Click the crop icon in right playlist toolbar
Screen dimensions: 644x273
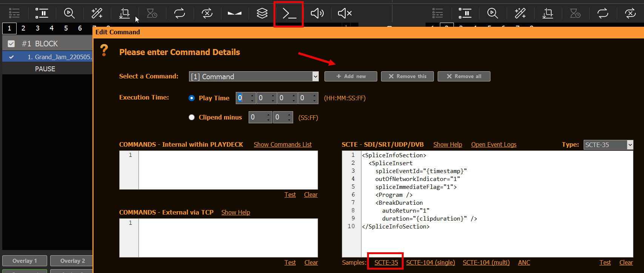click(548, 14)
